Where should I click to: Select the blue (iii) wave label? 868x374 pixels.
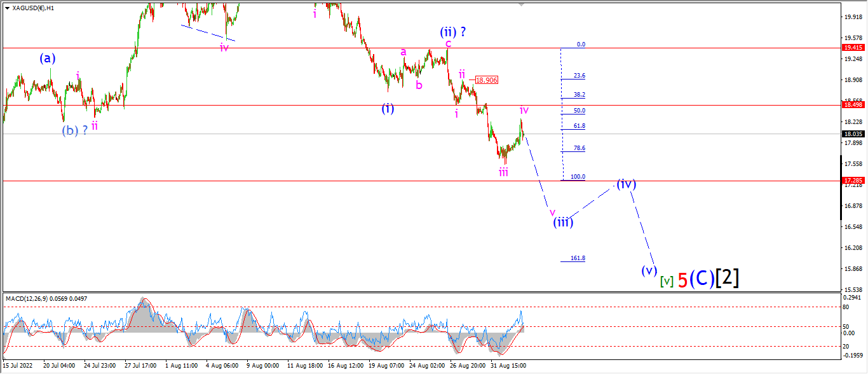click(563, 222)
